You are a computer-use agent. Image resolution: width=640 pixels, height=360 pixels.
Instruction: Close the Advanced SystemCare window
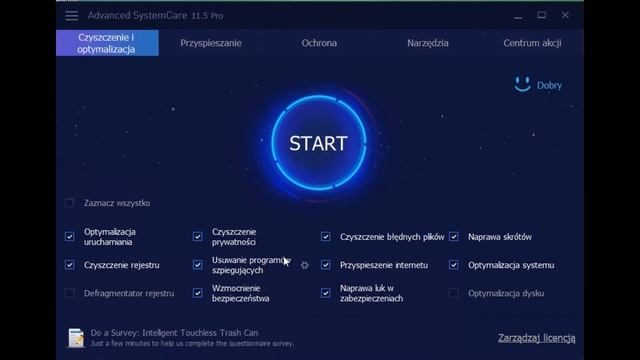tap(565, 15)
